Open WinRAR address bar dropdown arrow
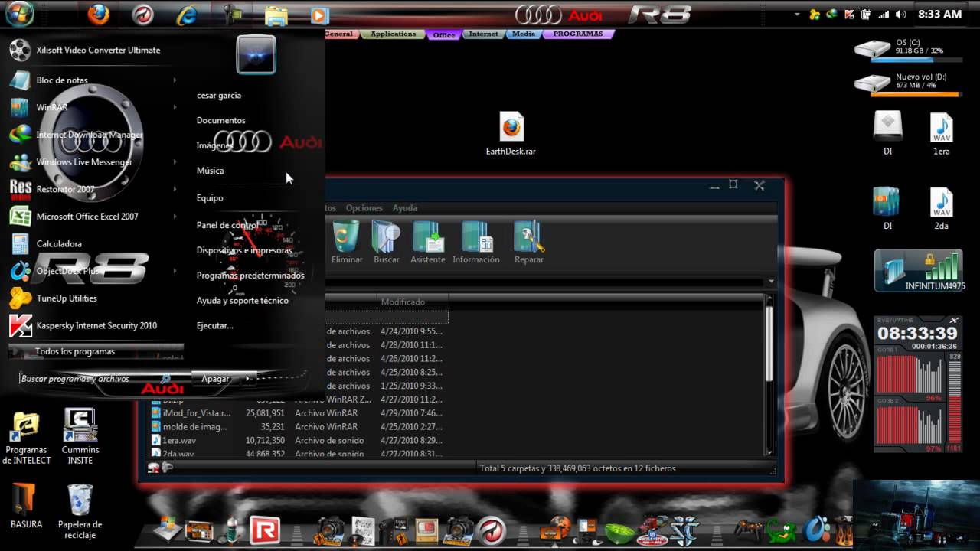The width and height of the screenshot is (980, 551). tap(771, 282)
